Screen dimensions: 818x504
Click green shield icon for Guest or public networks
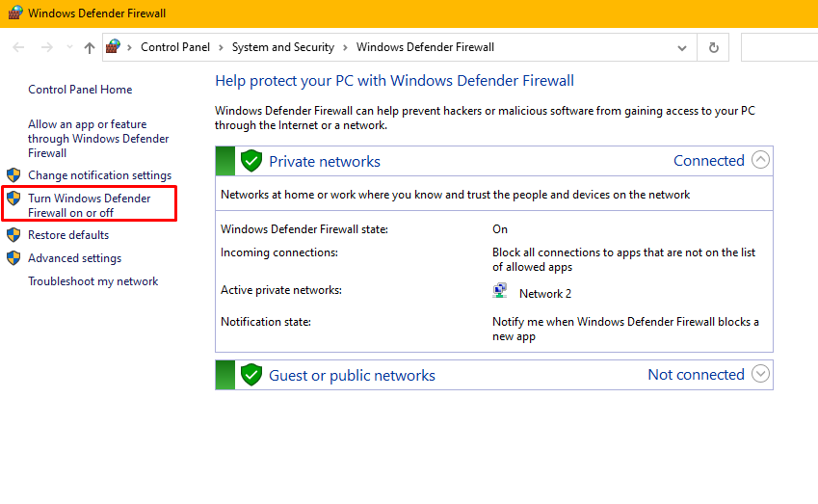click(x=251, y=375)
